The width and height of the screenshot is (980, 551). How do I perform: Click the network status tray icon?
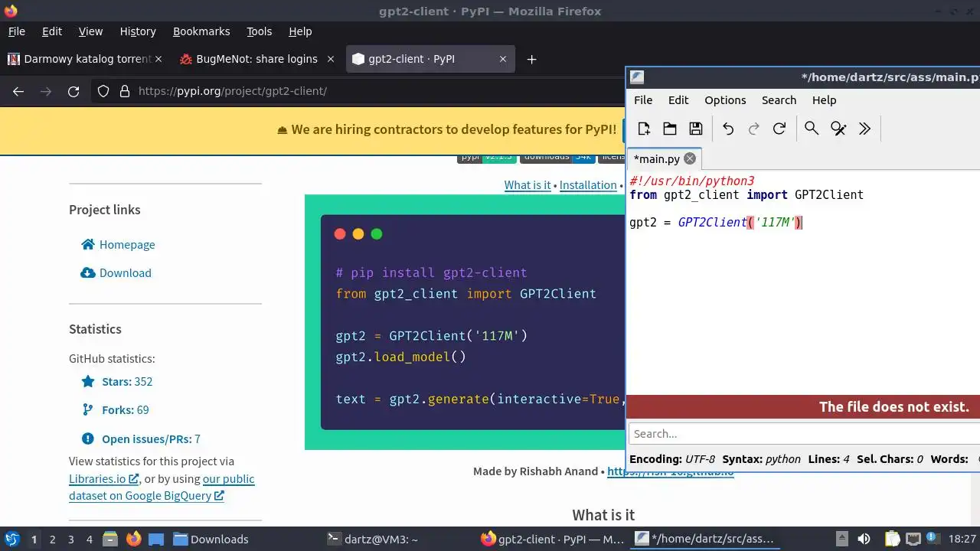click(914, 539)
